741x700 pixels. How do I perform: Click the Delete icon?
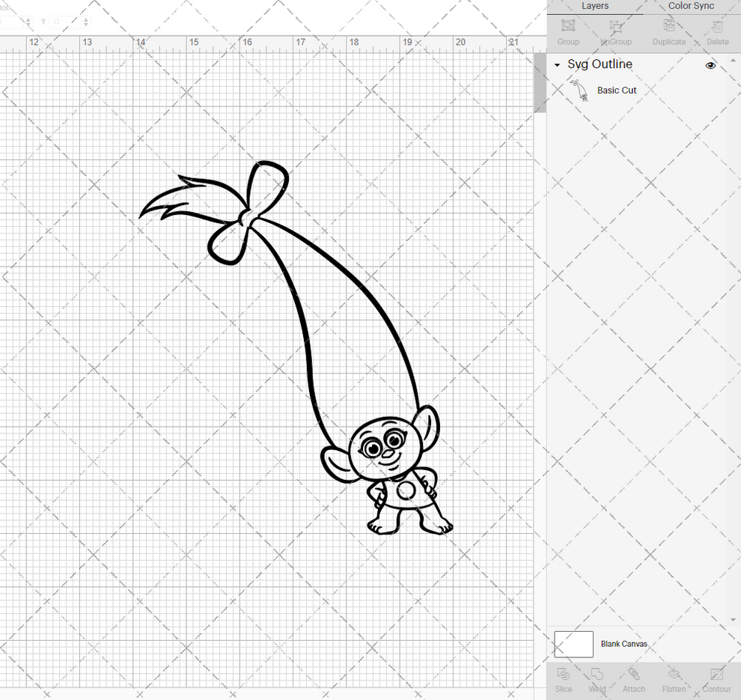click(x=716, y=31)
